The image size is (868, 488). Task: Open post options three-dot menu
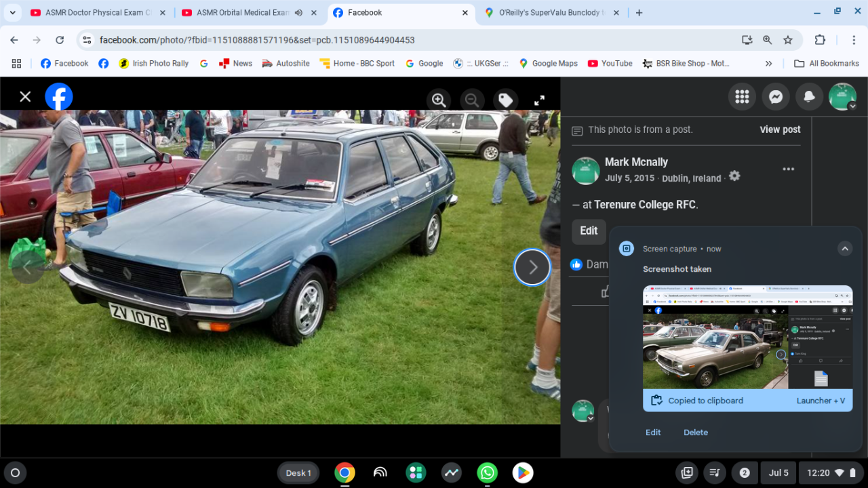coord(788,169)
